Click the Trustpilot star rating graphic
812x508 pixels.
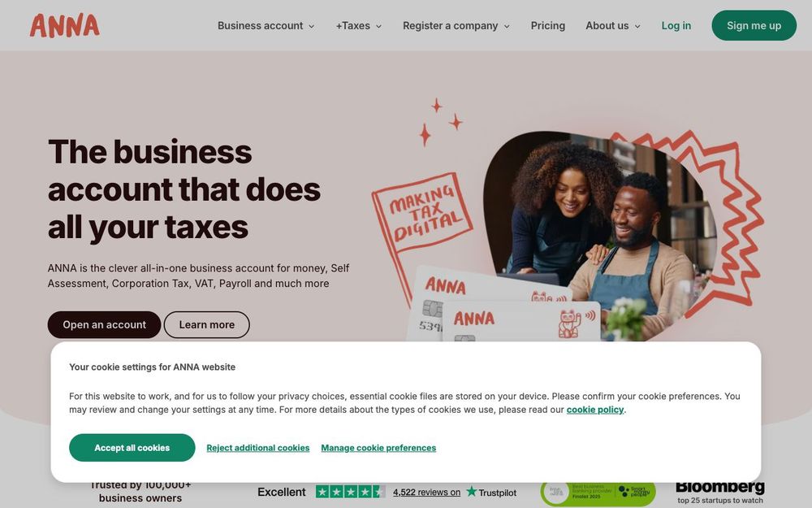point(351,492)
